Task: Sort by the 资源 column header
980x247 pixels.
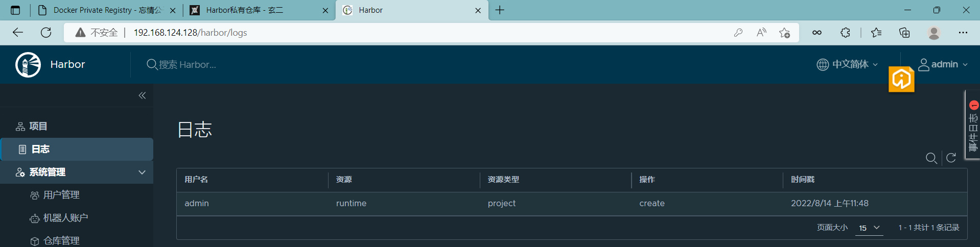Action: (x=344, y=180)
